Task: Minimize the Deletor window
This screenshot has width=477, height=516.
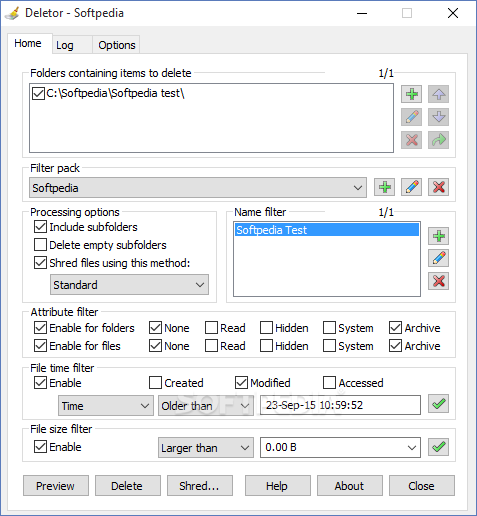Action: [x=362, y=13]
